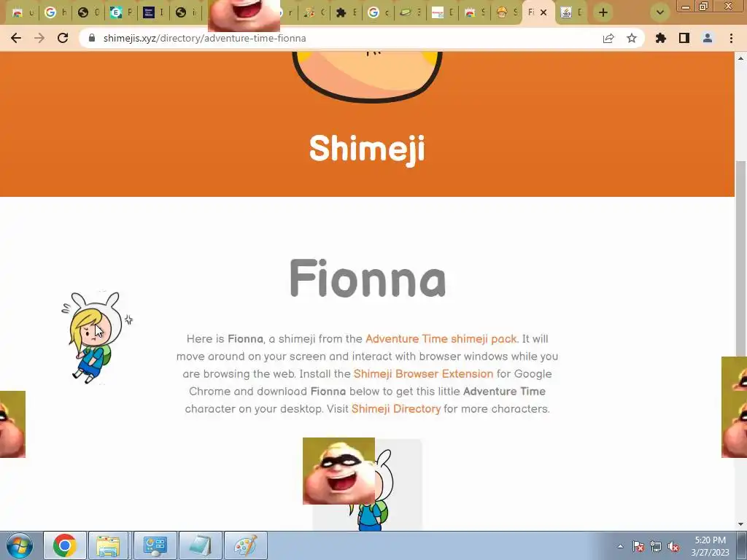The width and height of the screenshot is (747, 560).
Task: Expand the tab search chevron
Action: coord(660,12)
